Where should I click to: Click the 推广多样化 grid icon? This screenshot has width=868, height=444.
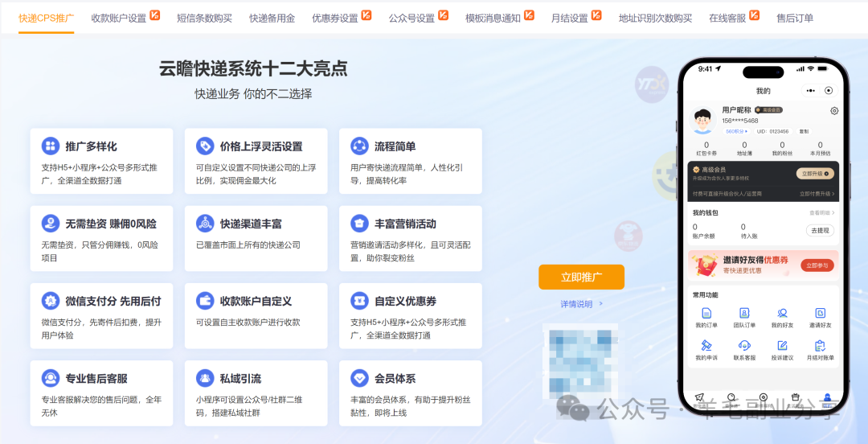pos(51,146)
